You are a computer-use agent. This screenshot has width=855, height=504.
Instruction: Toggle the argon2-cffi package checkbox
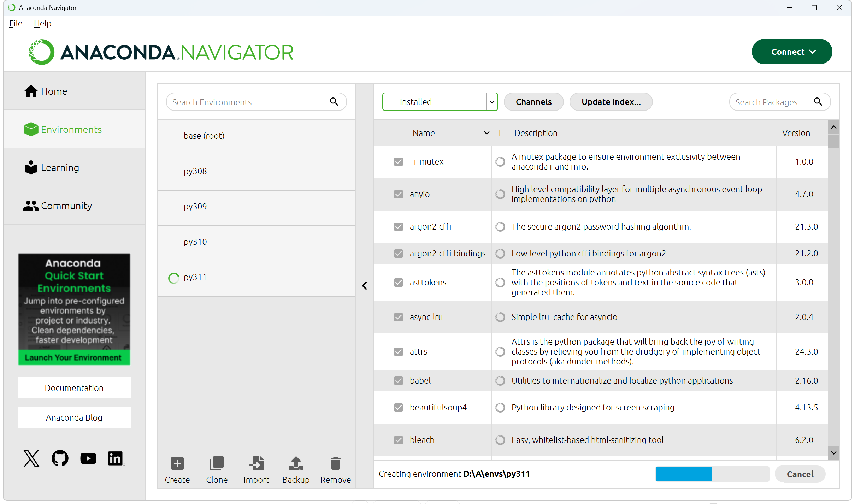click(399, 227)
